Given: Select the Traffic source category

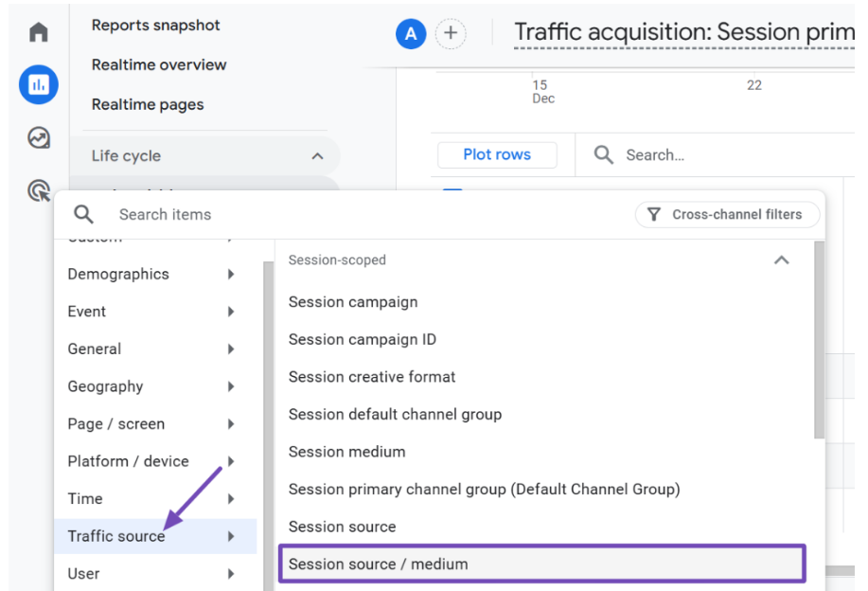Looking at the screenshot, I should (151, 536).
